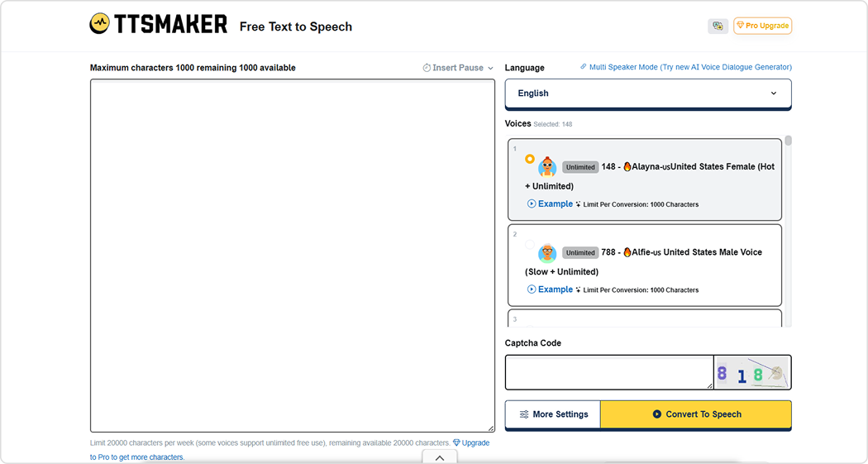This screenshot has width=868, height=464.
Task: Click the Alayna voice avatar
Action: (546, 167)
